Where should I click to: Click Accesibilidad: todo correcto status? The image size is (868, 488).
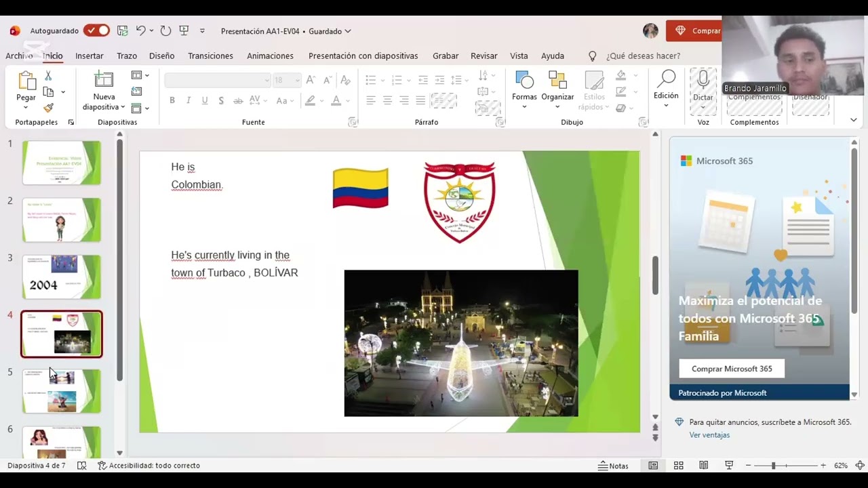click(149, 466)
